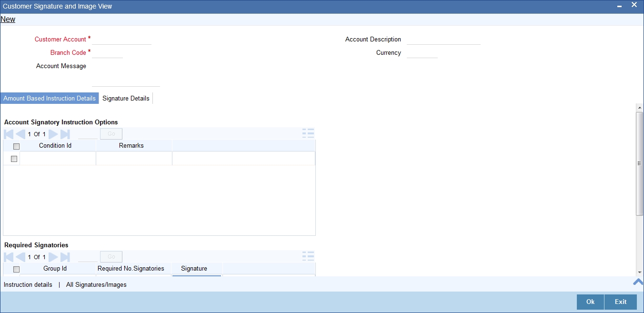Close the Customer Signature and Image View window

tap(634, 5)
